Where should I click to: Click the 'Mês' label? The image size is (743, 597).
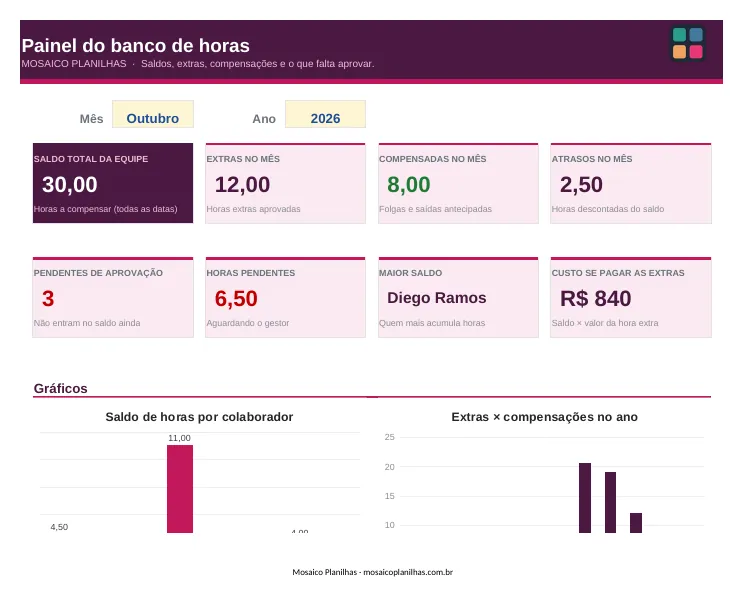point(91,118)
